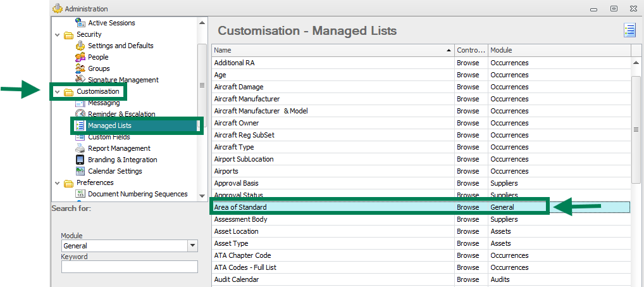Click the Document Numbering Sequences icon
The width and height of the screenshot is (644, 287).
[x=80, y=194]
